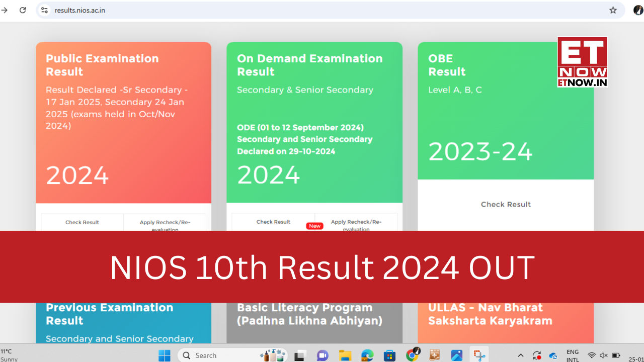Switch keyboard layout via ENG INTL

[573, 355]
